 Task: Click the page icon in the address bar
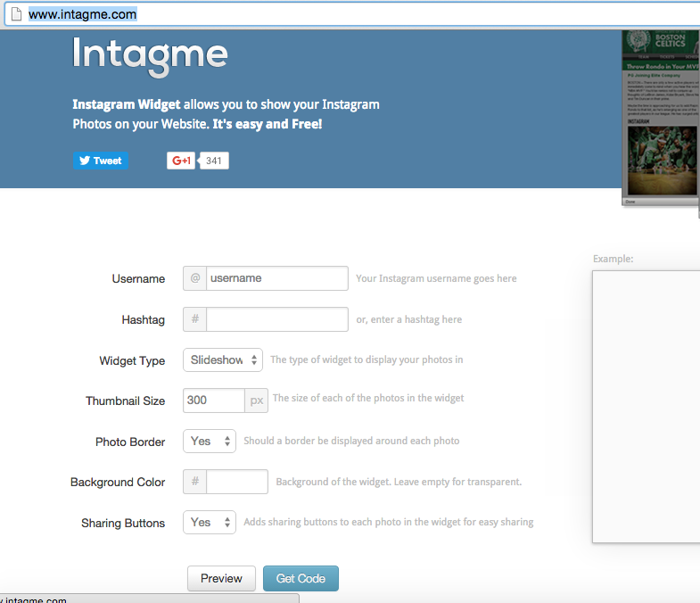point(16,14)
